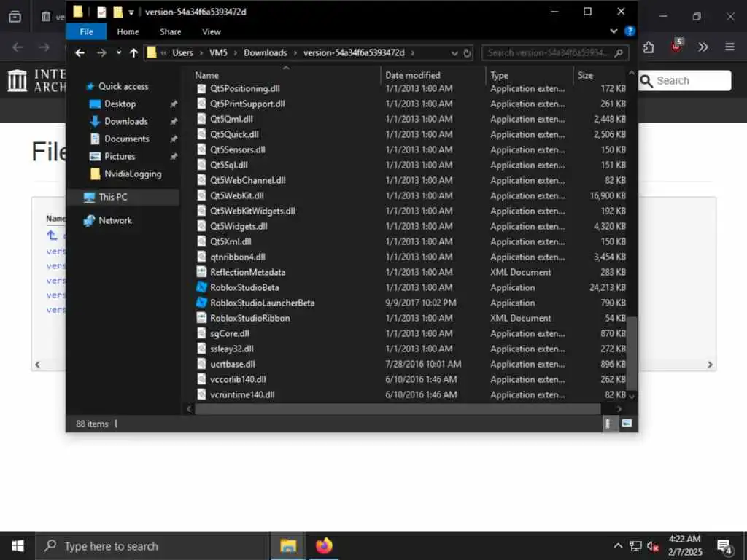Select the RobloxStudioLauncherBeta application icon
This screenshot has width=747, height=560.
click(x=201, y=303)
